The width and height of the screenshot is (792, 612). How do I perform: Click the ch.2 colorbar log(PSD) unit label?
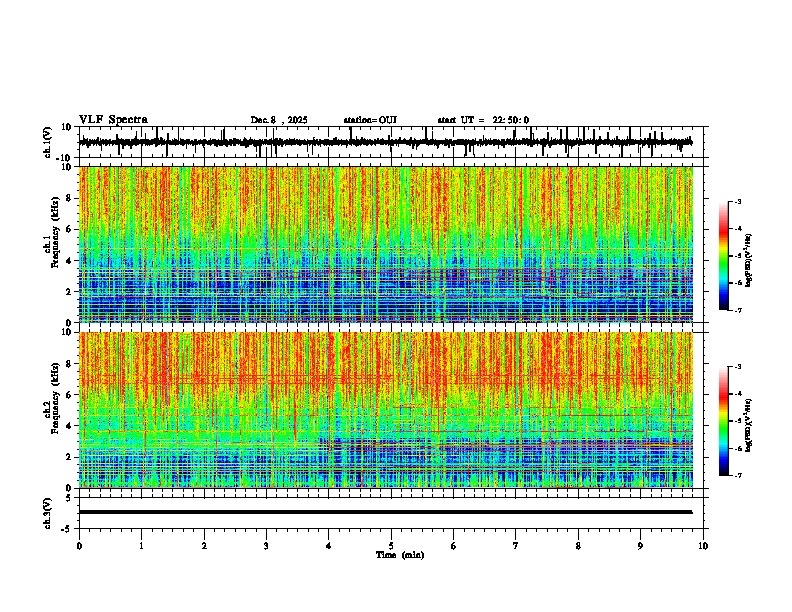tap(749, 425)
